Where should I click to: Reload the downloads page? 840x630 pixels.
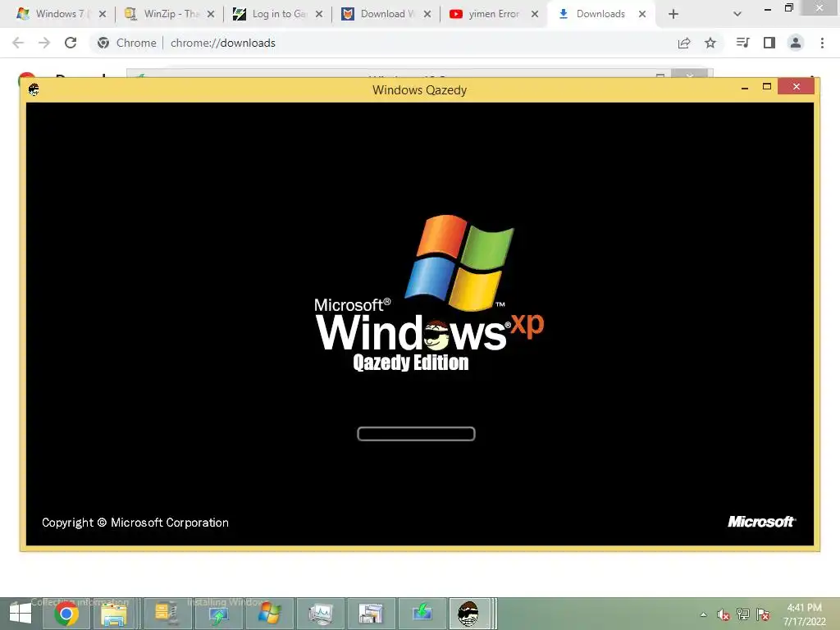(71, 43)
